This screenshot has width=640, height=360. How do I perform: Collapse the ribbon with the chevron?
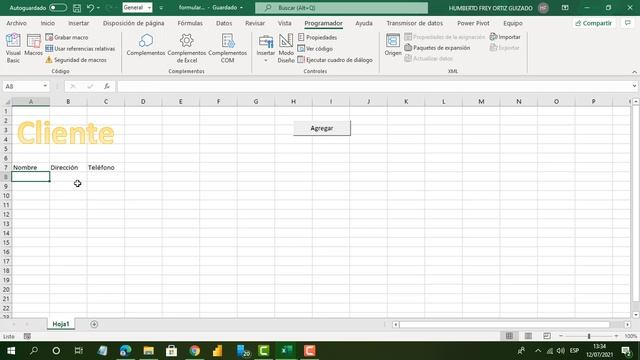click(x=634, y=72)
